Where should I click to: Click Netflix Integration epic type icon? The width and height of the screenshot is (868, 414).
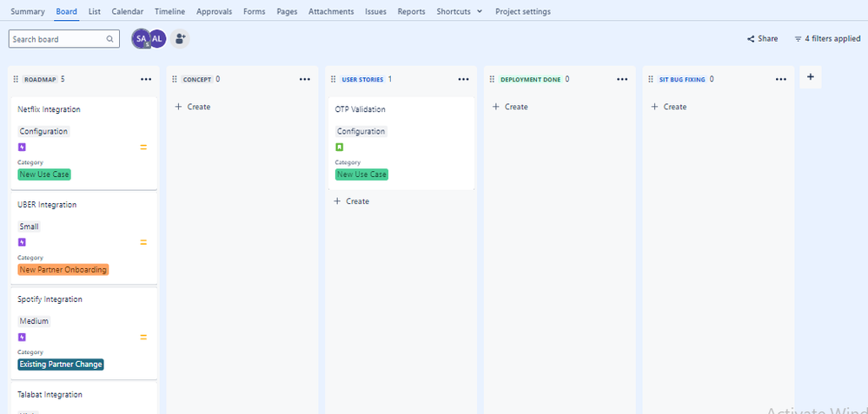(x=22, y=147)
